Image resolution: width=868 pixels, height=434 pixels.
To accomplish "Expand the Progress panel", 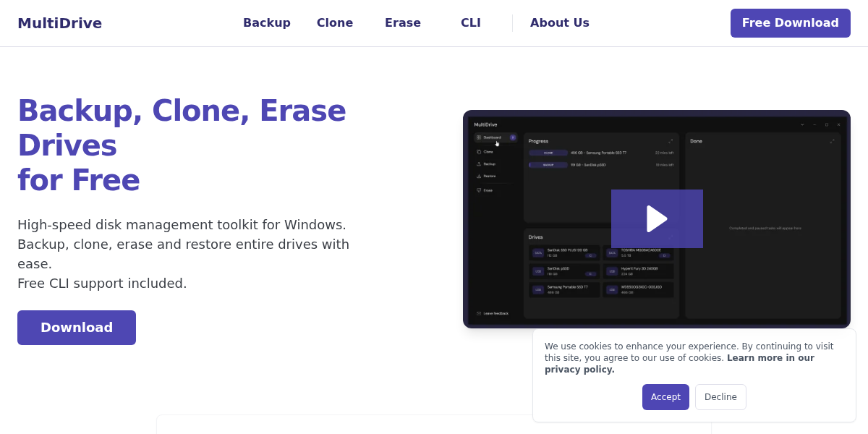I will (672, 142).
